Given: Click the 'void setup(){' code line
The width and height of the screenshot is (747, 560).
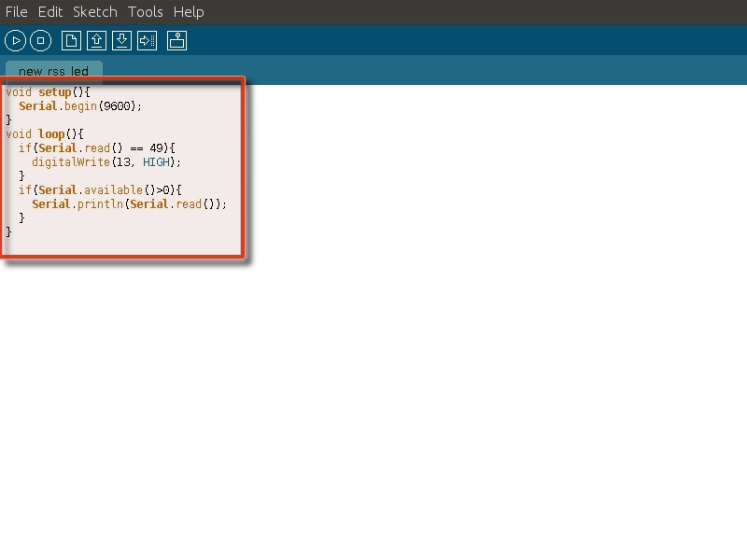Looking at the screenshot, I should tap(48, 91).
